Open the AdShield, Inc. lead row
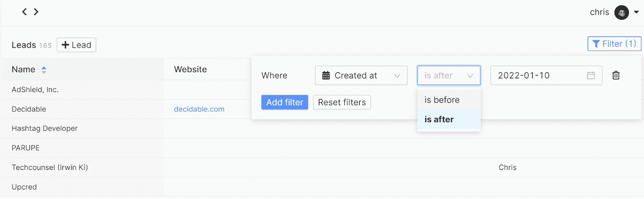This screenshot has height=199, width=644. click(35, 90)
